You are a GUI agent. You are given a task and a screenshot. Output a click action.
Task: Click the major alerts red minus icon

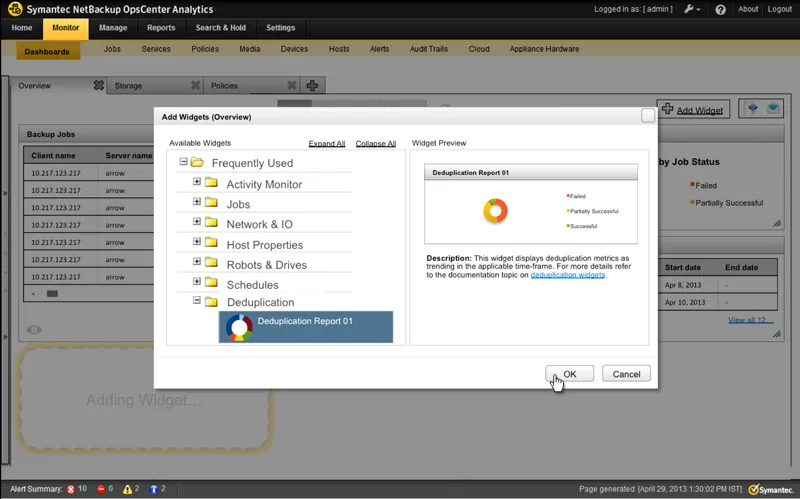101,489
